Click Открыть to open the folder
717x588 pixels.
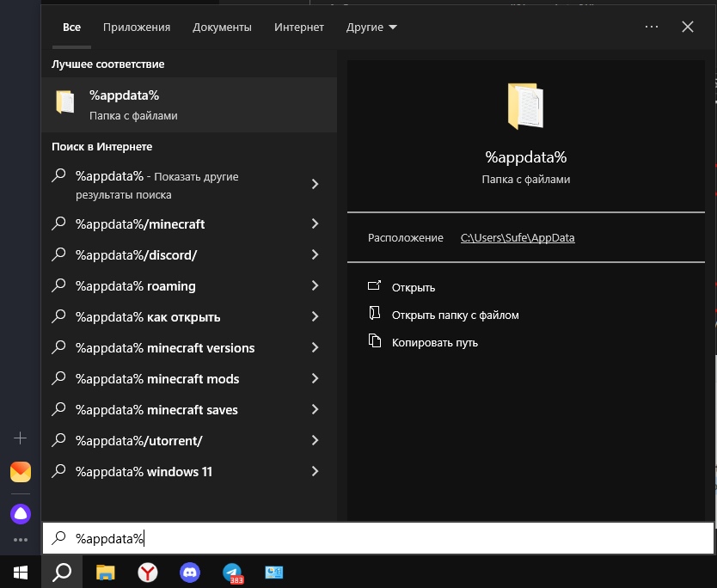click(414, 288)
